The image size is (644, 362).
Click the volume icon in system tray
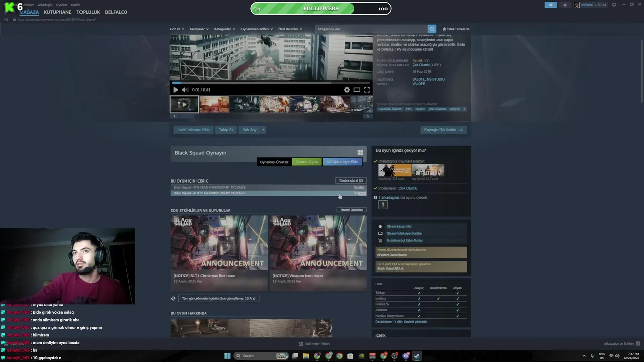point(617,356)
